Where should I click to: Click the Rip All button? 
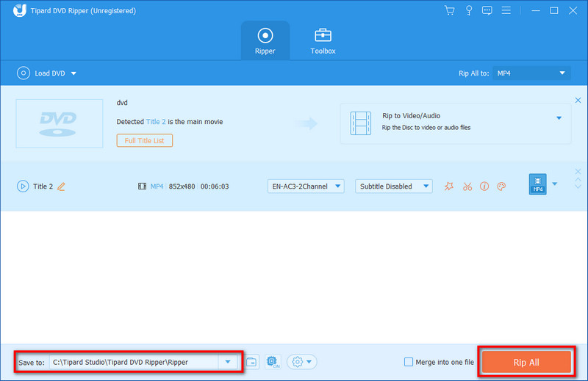pyautogui.click(x=526, y=362)
